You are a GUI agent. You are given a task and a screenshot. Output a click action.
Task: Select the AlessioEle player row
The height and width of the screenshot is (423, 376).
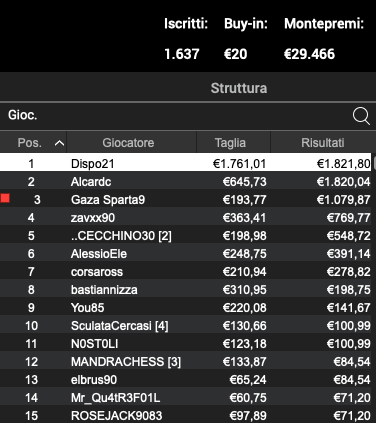(x=185, y=254)
